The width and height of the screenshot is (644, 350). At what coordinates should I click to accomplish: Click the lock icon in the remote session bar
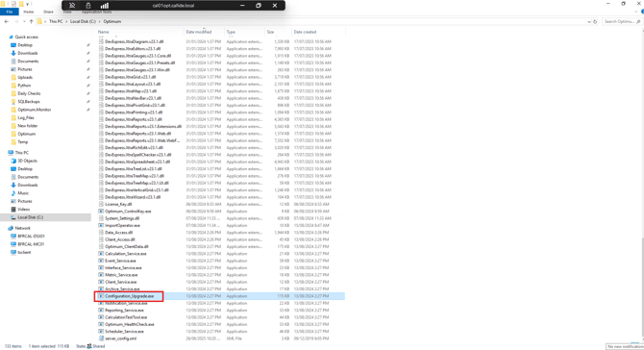coord(87,6)
